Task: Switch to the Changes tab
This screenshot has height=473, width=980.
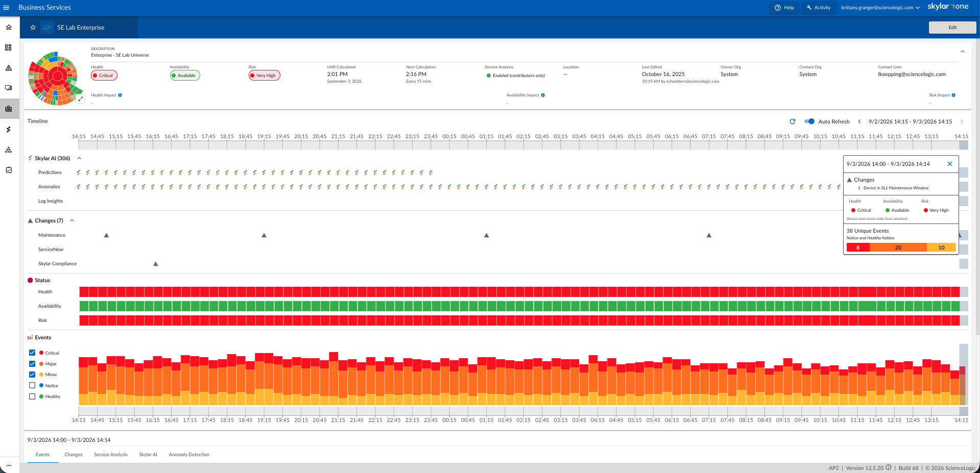Action: click(74, 455)
